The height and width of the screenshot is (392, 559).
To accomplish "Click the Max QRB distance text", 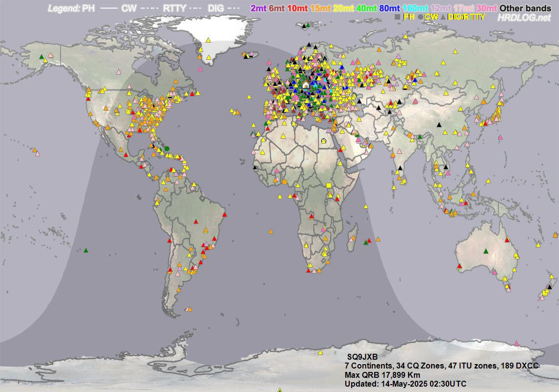I will (382, 375).
